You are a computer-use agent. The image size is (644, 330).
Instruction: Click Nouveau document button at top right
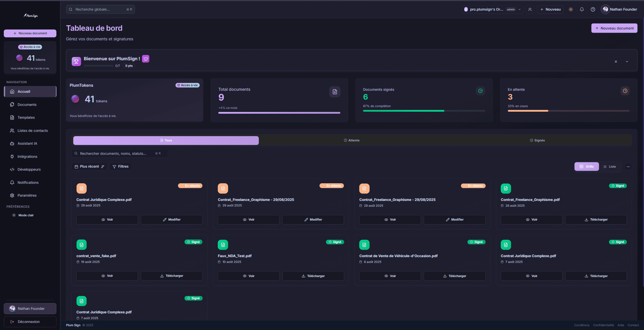tap(614, 28)
